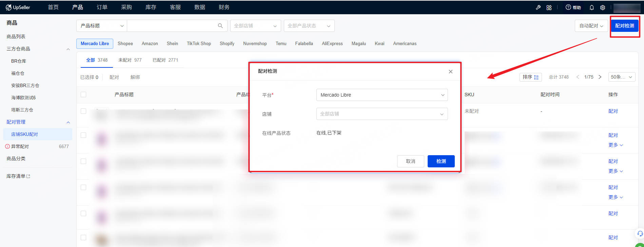Check the fifth product row checkbox
The width and height of the screenshot is (644, 247).
tap(83, 213)
